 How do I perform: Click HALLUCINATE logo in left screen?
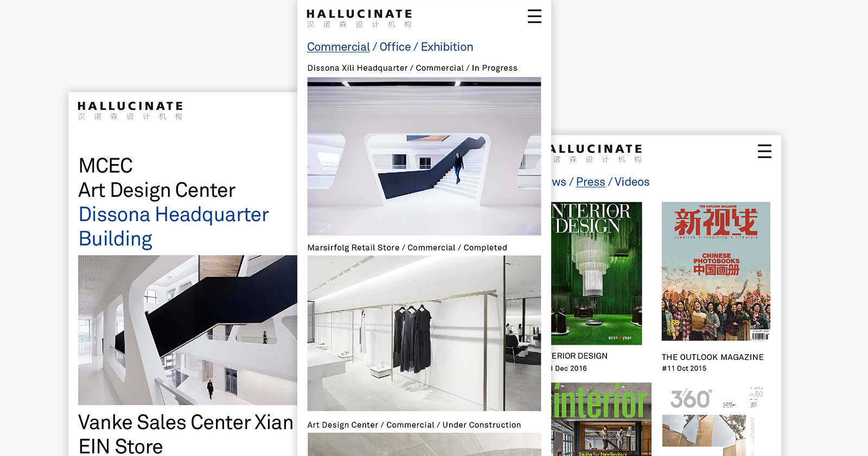(130, 111)
